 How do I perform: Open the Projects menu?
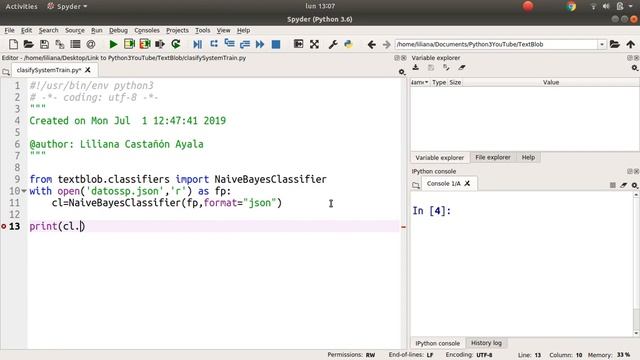coord(177,30)
